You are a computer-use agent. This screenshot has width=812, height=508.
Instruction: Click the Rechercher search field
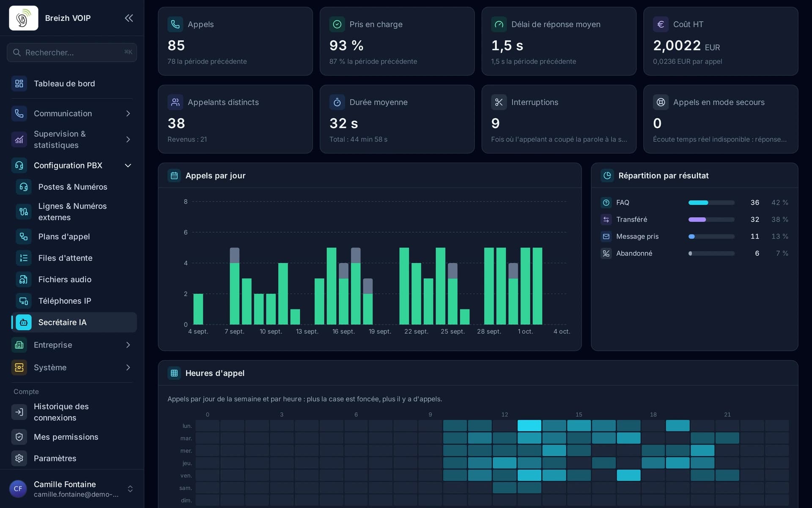coord(72,52)
